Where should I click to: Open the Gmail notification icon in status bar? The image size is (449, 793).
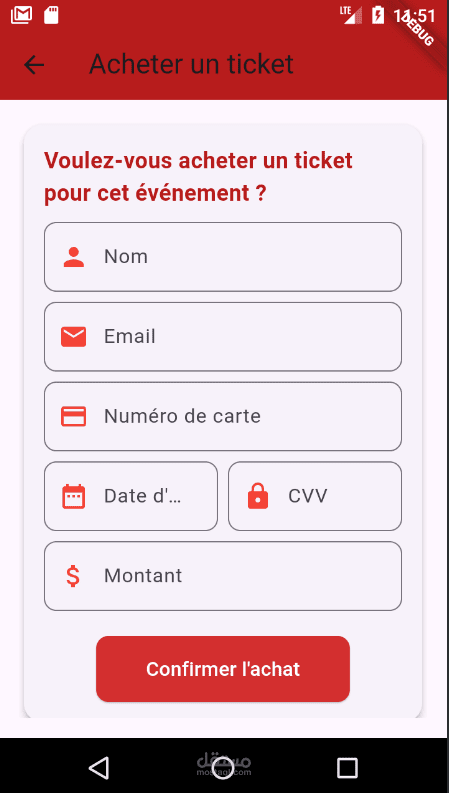pos(21,15)
